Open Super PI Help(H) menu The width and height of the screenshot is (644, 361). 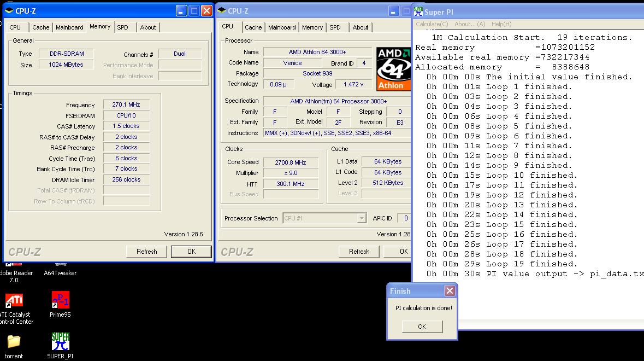pyautogui.click(x=501, y=24)
